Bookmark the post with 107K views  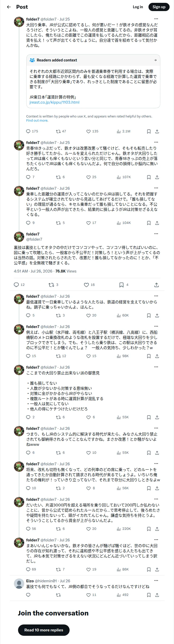tap(149, 177)
